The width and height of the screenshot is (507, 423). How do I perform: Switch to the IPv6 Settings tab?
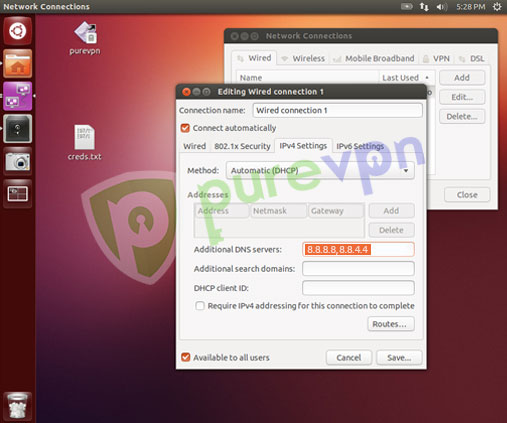pyautogui.click(x=360, y=146)
